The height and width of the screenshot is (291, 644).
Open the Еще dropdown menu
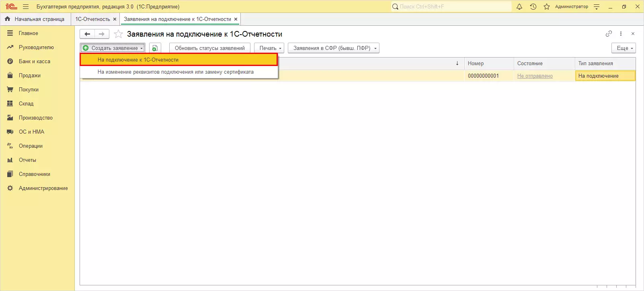624,48
